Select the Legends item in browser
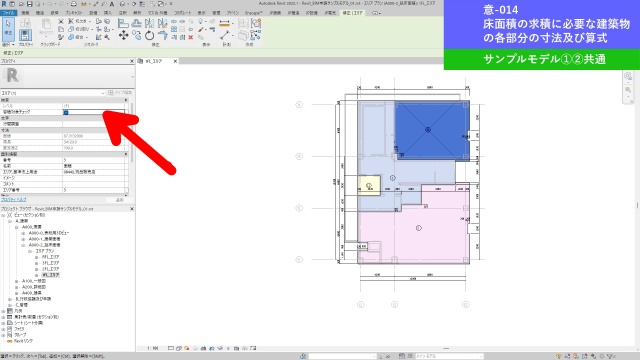Image resolution: width=640 pixels, height=360 pixels. (x=18, y=311)
